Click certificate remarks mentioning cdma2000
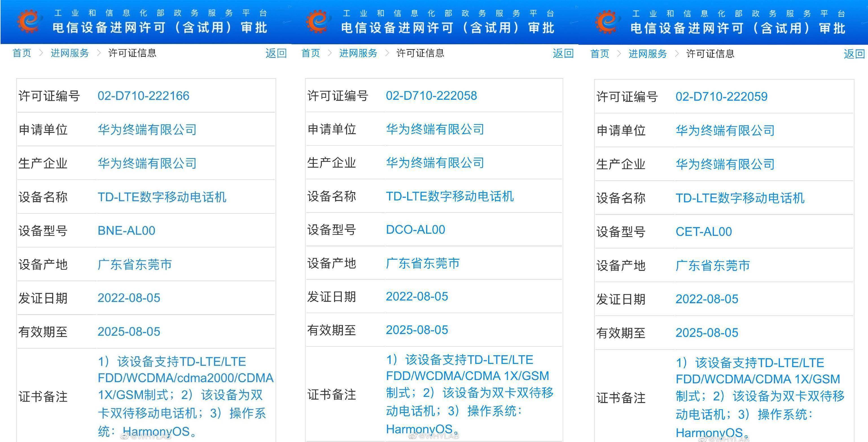868x442 pixels. 186,396
